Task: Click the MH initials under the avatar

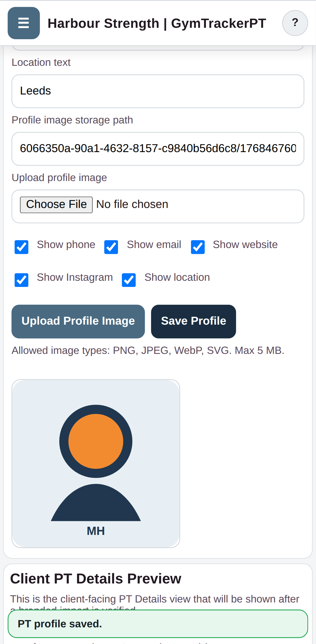Action: [x=96, y=531]
